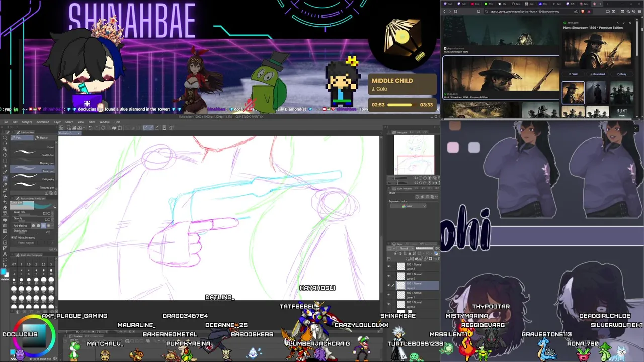Click the delete sub tool trash icon
The image size is (644, 362).
coord(55,193)
